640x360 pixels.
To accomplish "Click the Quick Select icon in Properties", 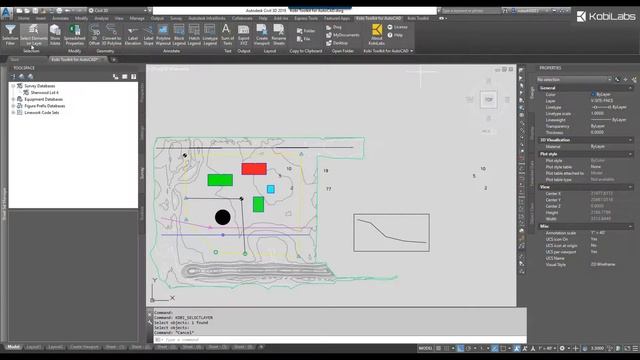I will [634, 80].
